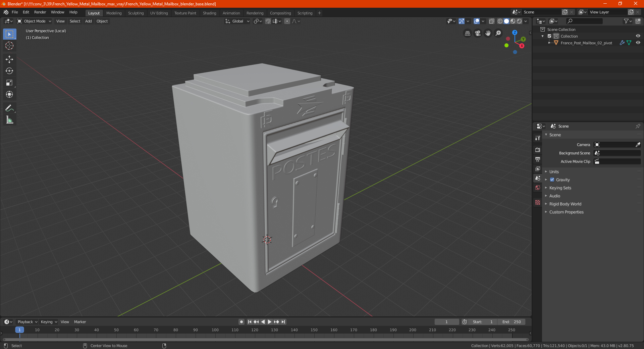
Task: Collapse the Collection tree in outliner
Action: tap(543, 36)
